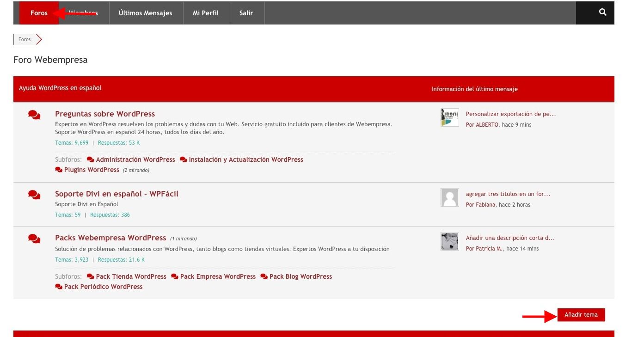The height and width of the screenshot is (337, 644).
Task: Click the Añadir tema button
Action: coord(581,315)
